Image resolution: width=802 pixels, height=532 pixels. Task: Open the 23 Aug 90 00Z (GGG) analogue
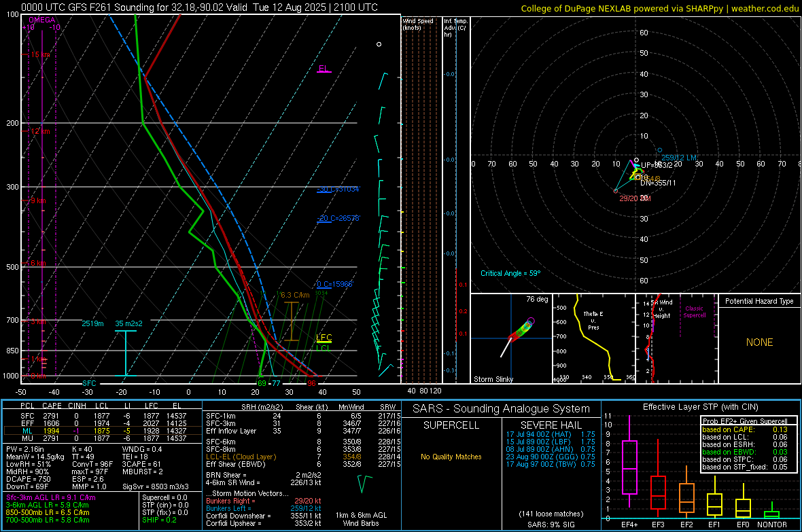(551, 457)
